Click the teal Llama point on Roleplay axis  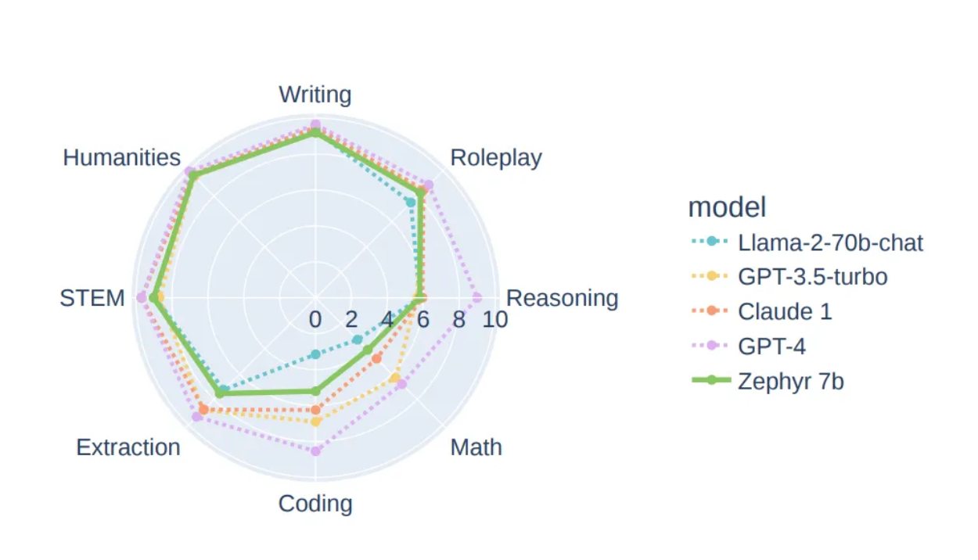410,202
